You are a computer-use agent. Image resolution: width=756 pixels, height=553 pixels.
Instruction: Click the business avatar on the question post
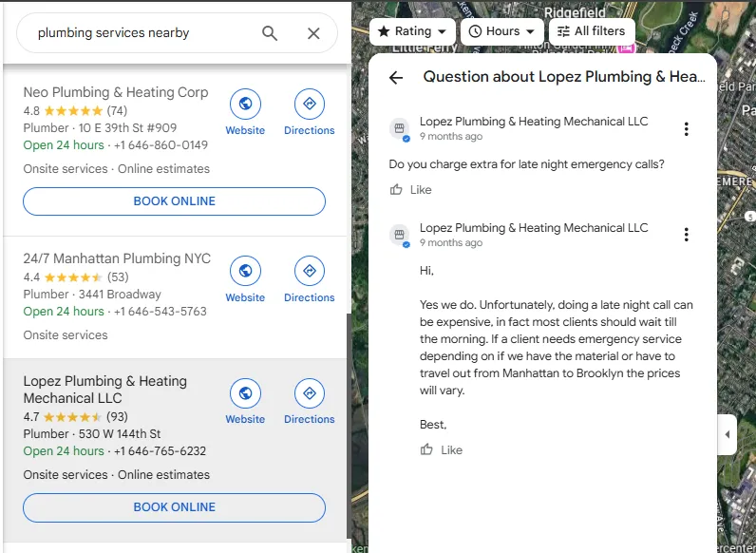(x=399, y=129)
